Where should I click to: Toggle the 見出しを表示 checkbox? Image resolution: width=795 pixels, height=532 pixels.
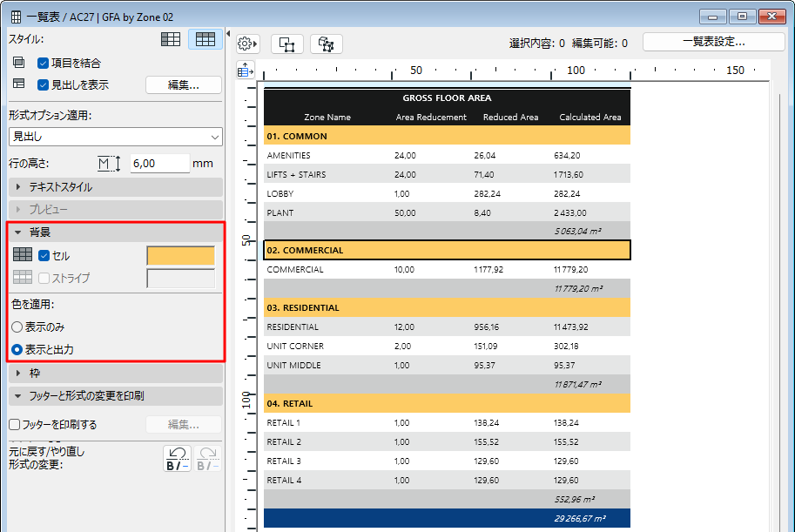pyautogui.click(x=44, y=84)
